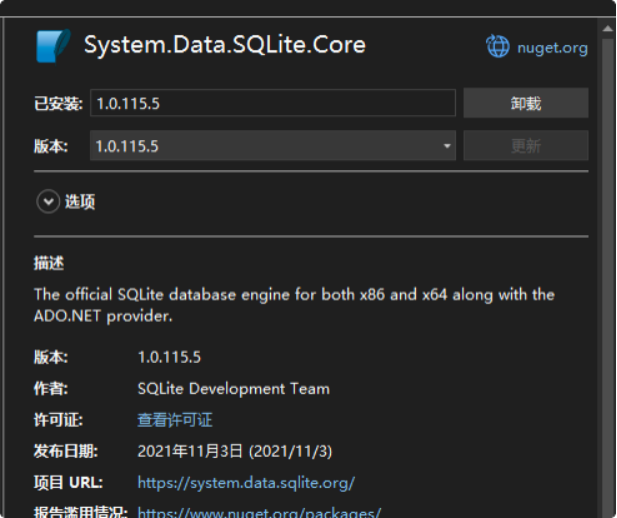The image size is (617, 518).
Task: Click the 描述 description heading
Action: pos(48,263)
